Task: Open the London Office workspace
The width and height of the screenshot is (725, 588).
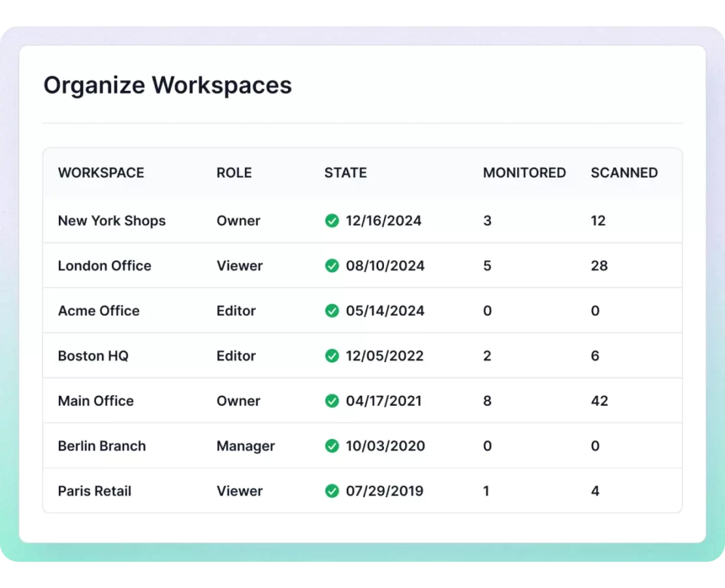Action: [105, 266]
